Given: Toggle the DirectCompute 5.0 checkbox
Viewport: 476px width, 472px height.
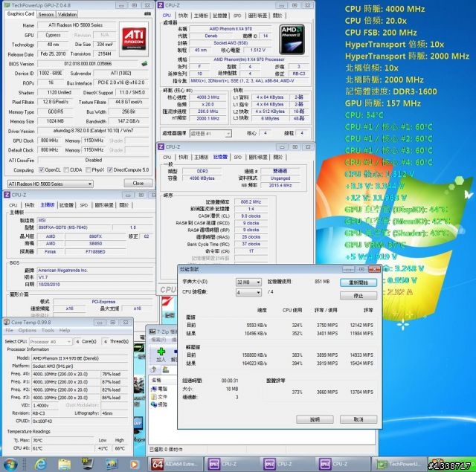Looking at the screenshot, I should 110,170.
